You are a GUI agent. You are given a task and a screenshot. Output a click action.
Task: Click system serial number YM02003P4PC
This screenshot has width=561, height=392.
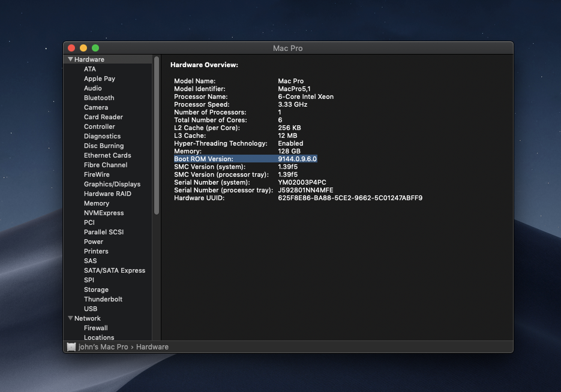coord(302,182)
